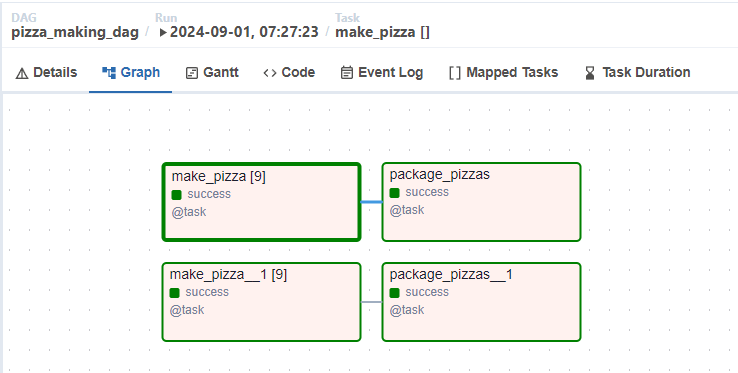Screen dimensions: 738x373
Task: Click the Graph tab diagram icon
Action: pyautogui.click(x=109, y=73)
